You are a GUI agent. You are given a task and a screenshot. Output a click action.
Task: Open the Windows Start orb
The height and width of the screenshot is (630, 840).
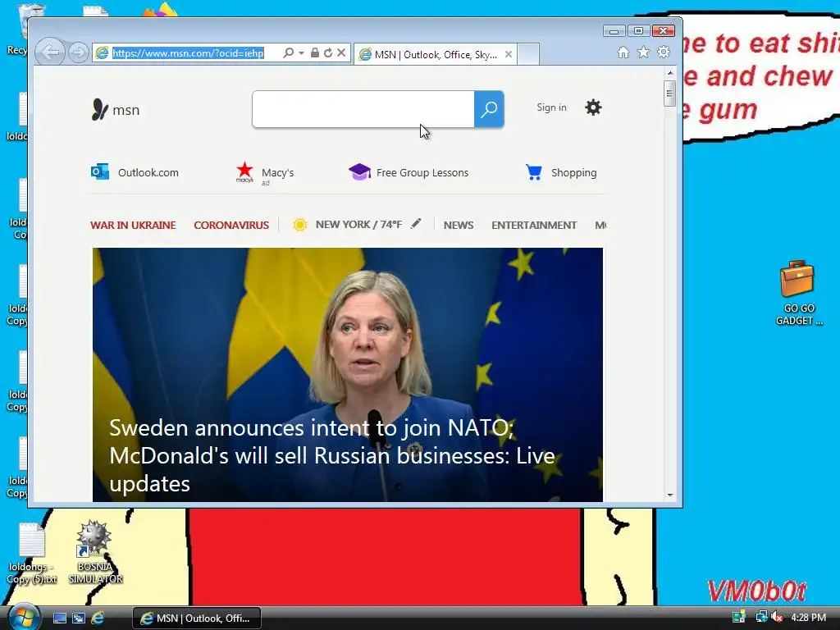(23, 617)
